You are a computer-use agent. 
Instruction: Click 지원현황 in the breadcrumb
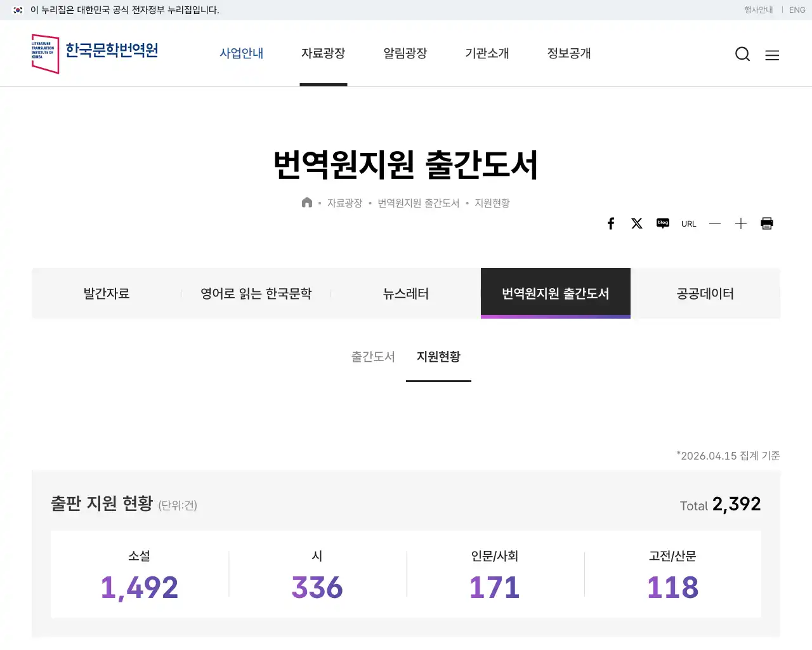[492, 203]
